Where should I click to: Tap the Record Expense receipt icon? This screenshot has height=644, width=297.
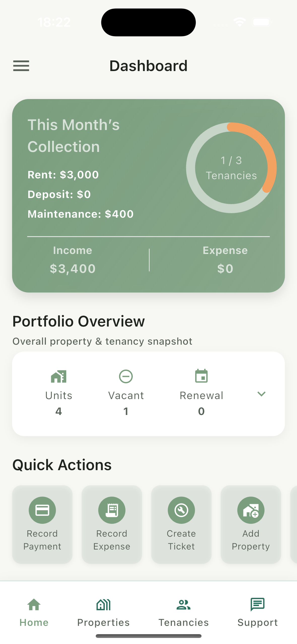[x=112, y=510]
